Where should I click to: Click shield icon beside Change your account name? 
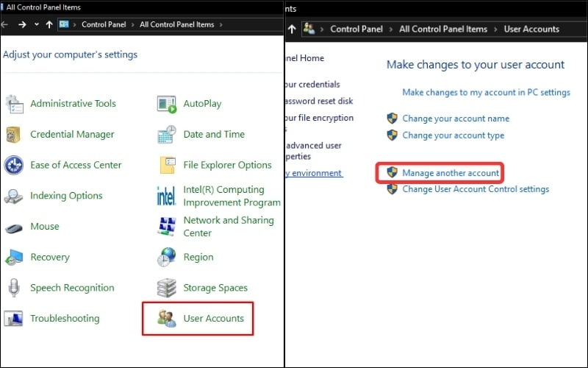tap(392, 118)
